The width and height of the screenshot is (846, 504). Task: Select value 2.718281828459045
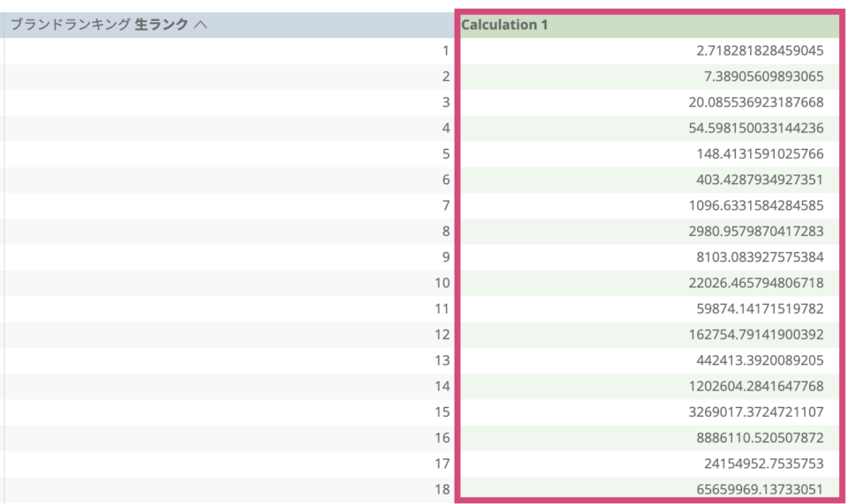[x=760, y=51]
